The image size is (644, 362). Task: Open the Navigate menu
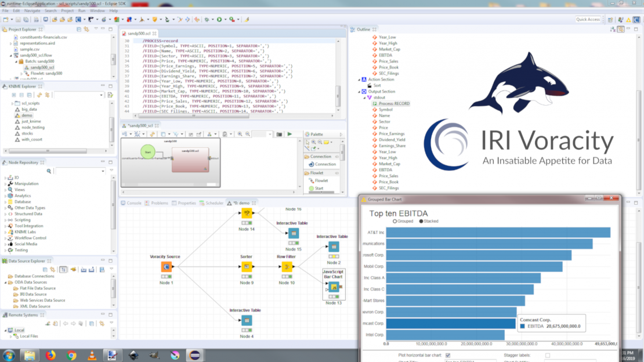[x=32, y=10]
